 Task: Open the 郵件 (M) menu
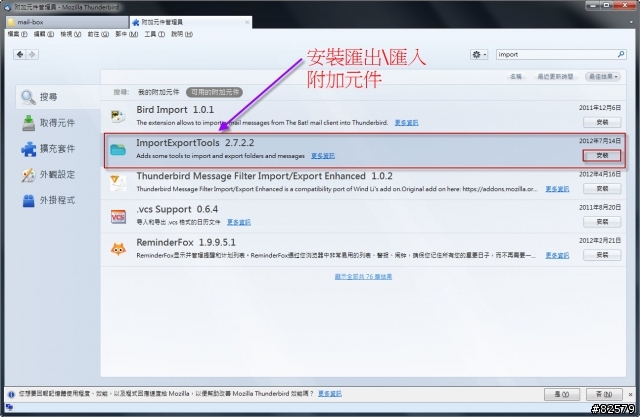(x=127, y=34)
